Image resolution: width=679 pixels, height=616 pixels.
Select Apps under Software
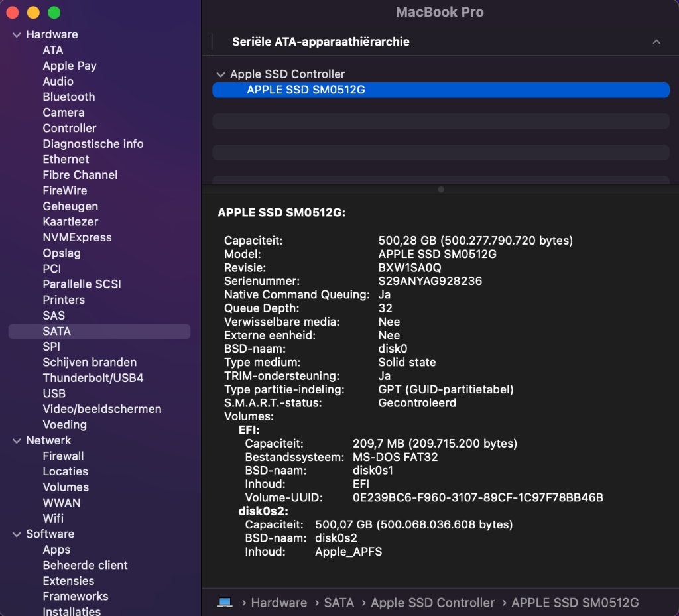56,550
